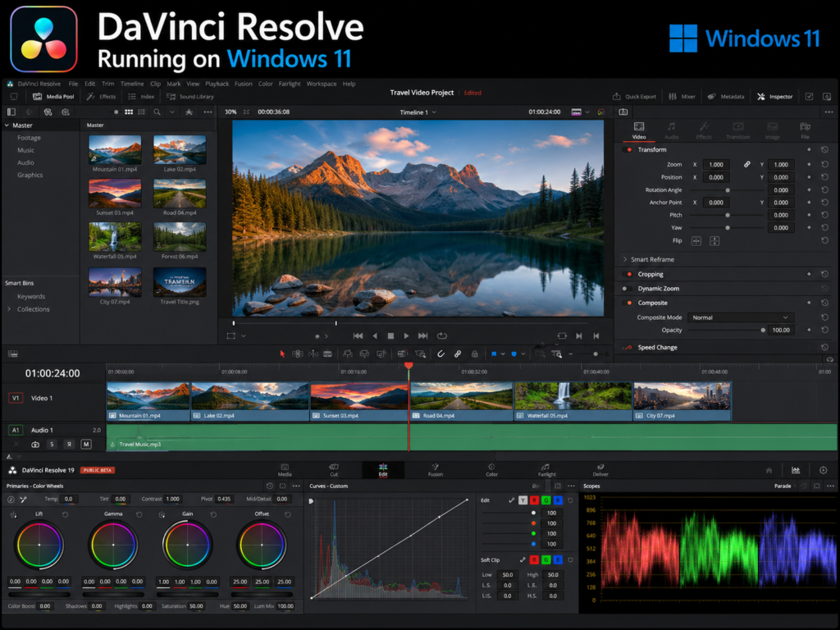Open the flag color dropdown arrow
This screenshot has width=840, height=630.
pos(503,354)
